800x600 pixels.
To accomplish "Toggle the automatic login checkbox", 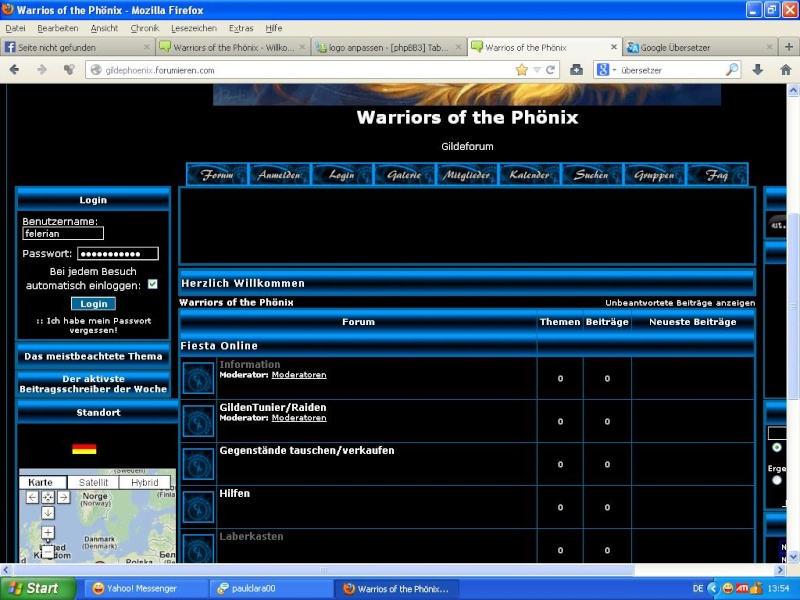I will [x=153, y=284].
